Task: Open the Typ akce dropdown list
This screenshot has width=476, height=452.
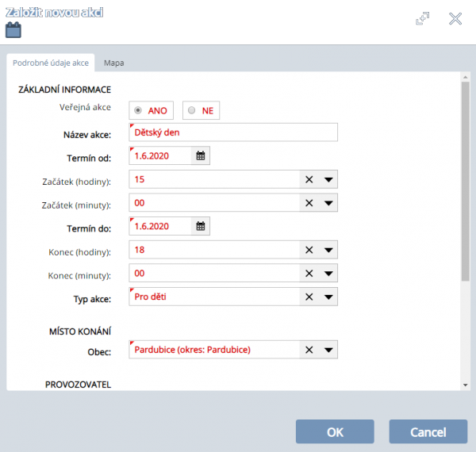Action: click(x=329, y=297)
